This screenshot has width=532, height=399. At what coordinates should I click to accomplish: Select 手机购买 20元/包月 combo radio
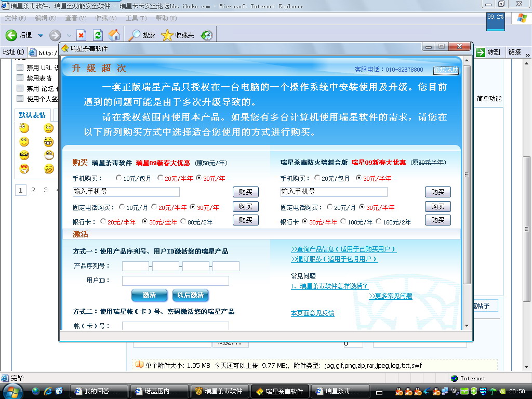(317, 178)
